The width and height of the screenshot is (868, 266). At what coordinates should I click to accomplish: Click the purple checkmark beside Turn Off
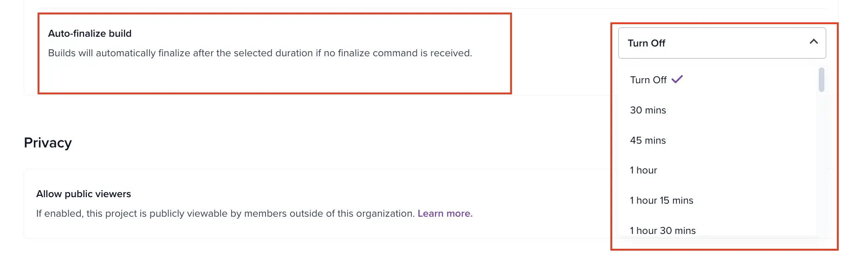tap(677, 80)
